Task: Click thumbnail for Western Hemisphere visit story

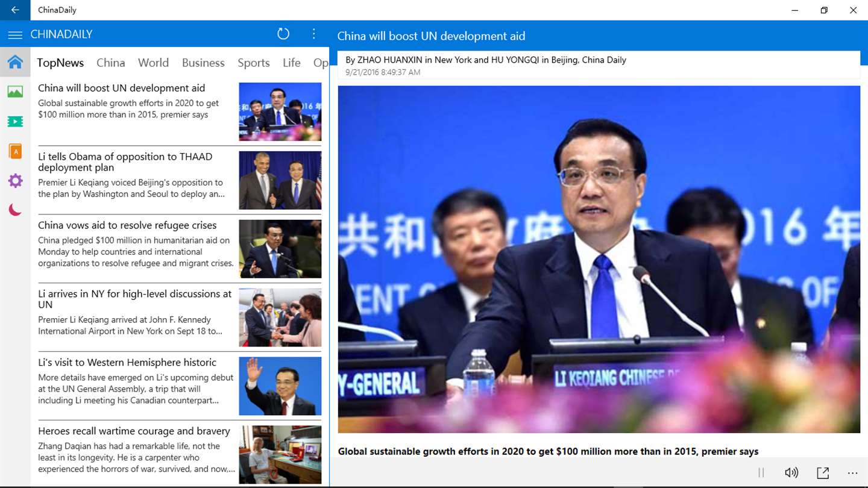Action: pos(280,387)
